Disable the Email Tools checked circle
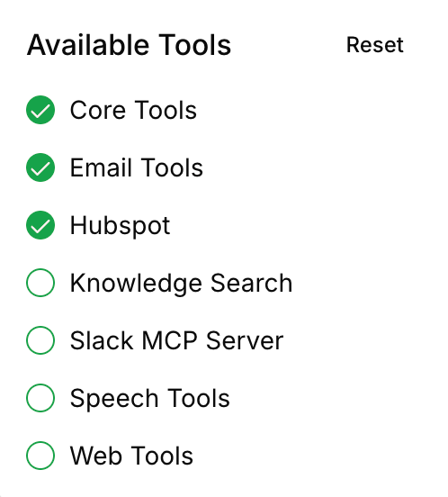448x497 pixels. click(x=40, y=167)
